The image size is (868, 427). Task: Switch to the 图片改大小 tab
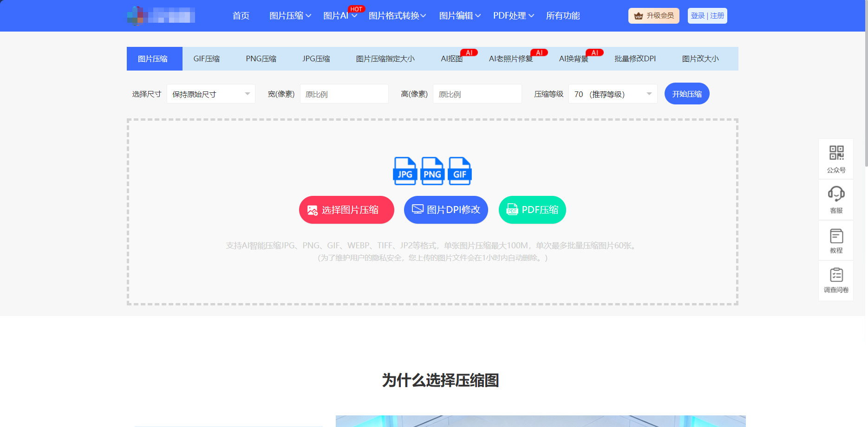(700, 59)
